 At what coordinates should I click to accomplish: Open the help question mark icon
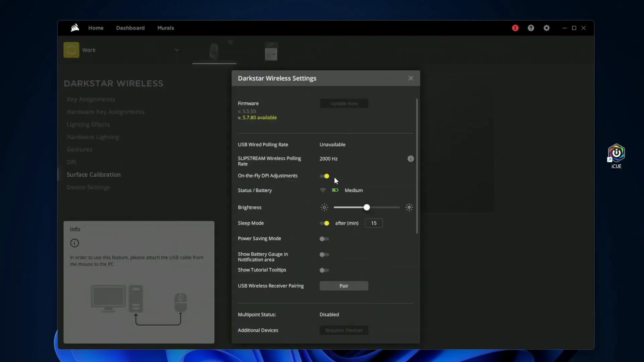coord(531,28)
